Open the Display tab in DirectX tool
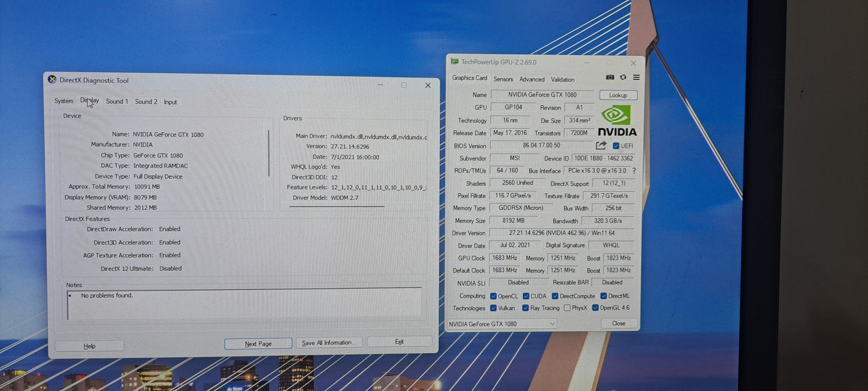This screenshot has height=391, width=868. click(89, 101)
